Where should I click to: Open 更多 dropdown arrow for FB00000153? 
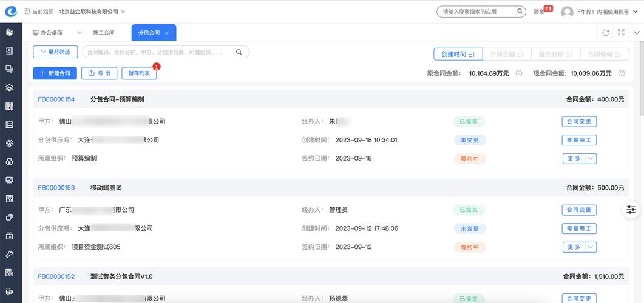point(591,247)
